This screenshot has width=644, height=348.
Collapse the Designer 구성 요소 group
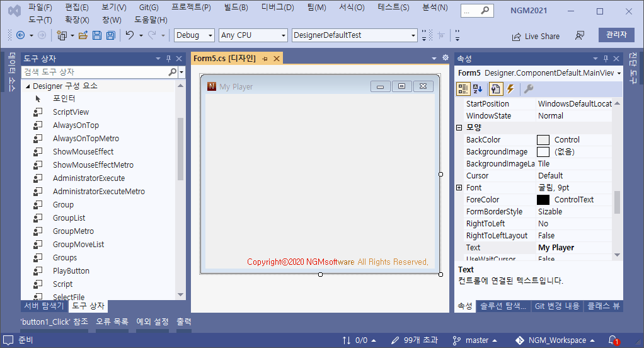click(x=28, y=86)
